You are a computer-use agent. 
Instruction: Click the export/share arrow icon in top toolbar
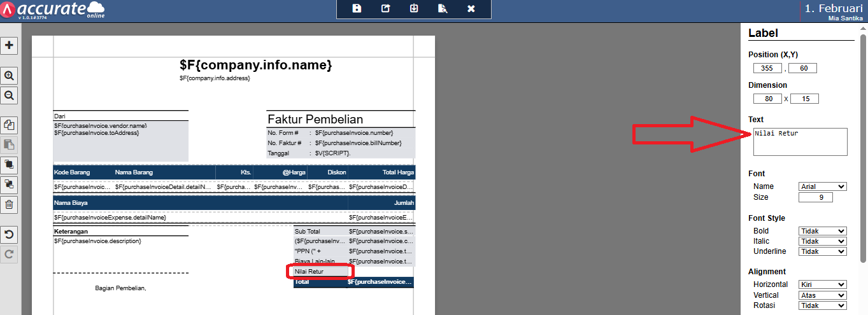(x=385, y=9)
